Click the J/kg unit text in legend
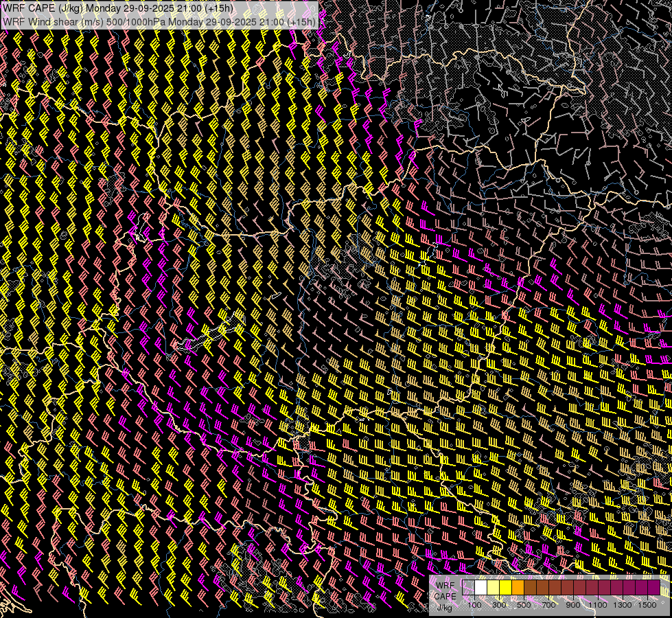 click(x=445, y=607)
